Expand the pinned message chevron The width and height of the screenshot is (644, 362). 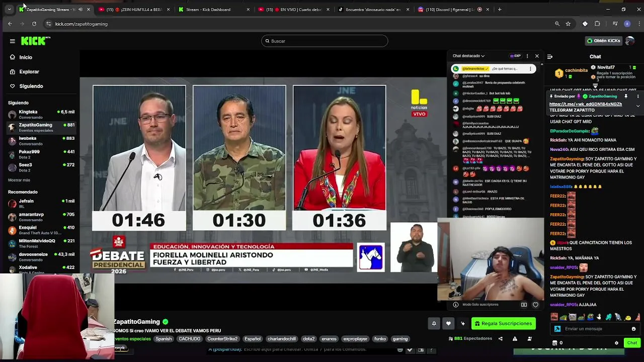[x=638, y=106]
